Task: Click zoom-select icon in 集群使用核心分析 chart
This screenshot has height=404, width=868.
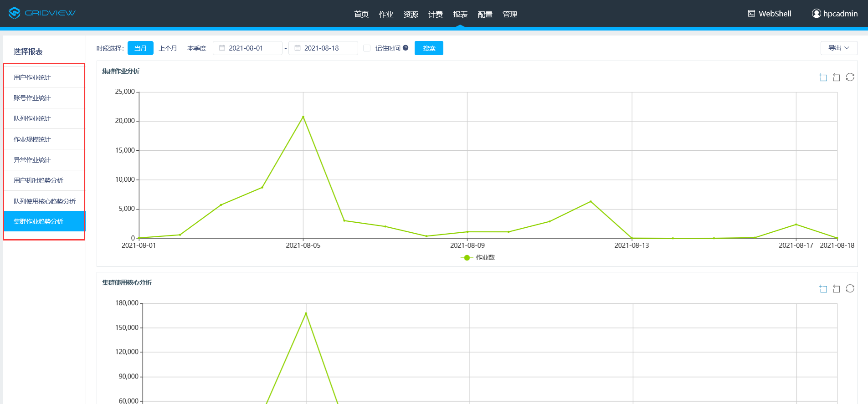Action: (x=823, y=289)
